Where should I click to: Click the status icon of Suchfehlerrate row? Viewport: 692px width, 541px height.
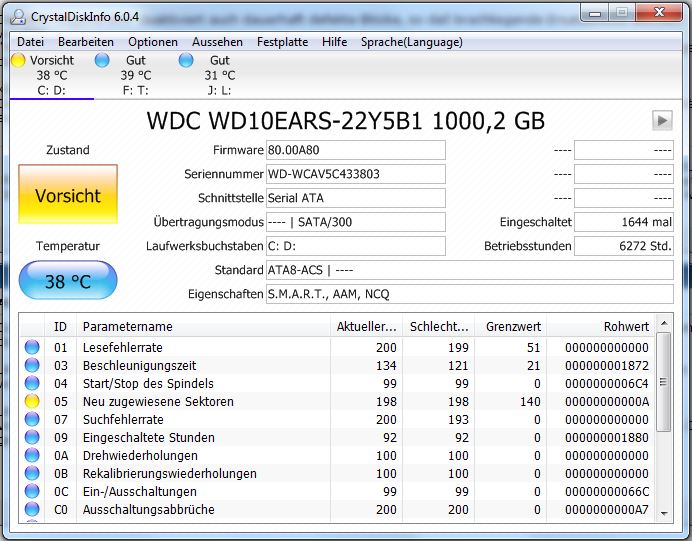tap(32, 419)
